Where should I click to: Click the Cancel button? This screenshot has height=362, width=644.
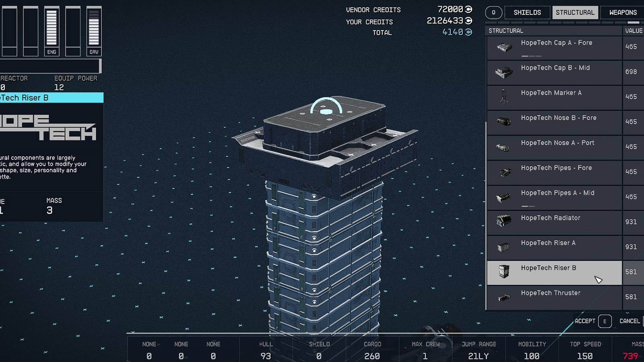point(630,321)
